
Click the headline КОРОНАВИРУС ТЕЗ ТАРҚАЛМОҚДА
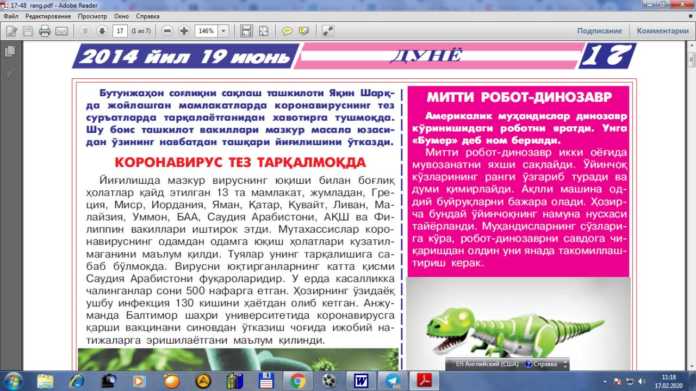tap(240, 162)
